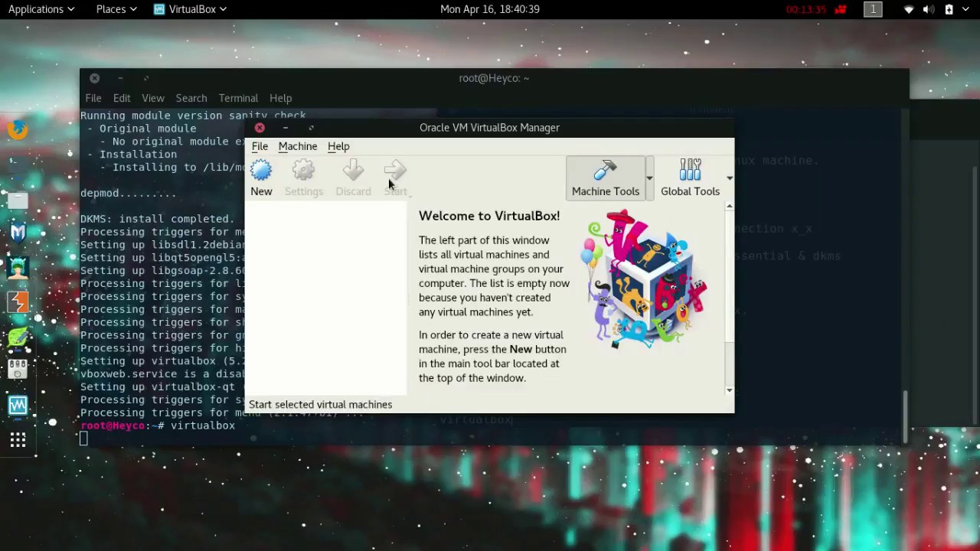Screen dimensions: 980x551
Task: Open VirtualBox Machine menu
Action: 298,146
